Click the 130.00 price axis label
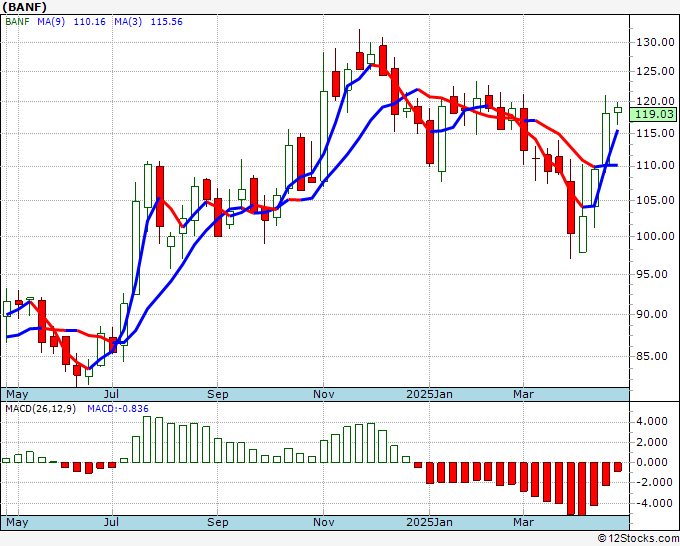 (x=655, y=43)
